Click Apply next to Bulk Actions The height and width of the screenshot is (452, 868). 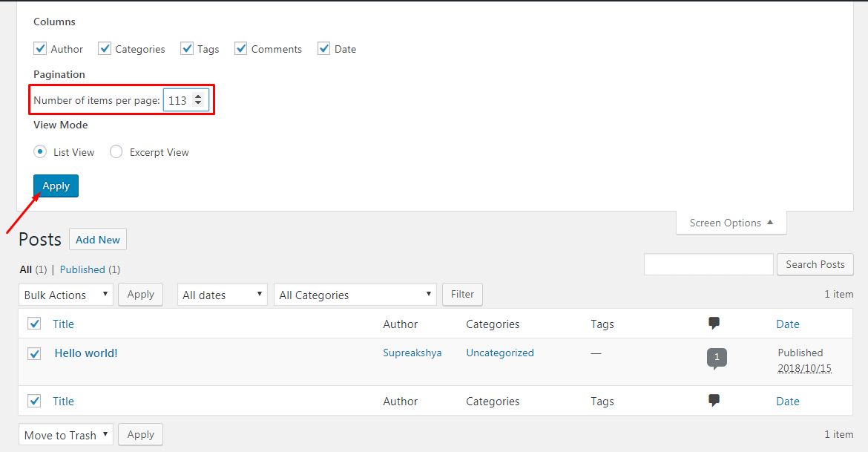(x=141, y=294)
